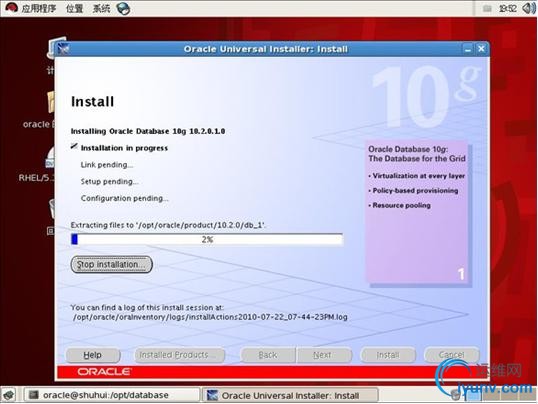
Task: Click the red hat logo icon
Action: pyautogui.click(x=11, y=8)
